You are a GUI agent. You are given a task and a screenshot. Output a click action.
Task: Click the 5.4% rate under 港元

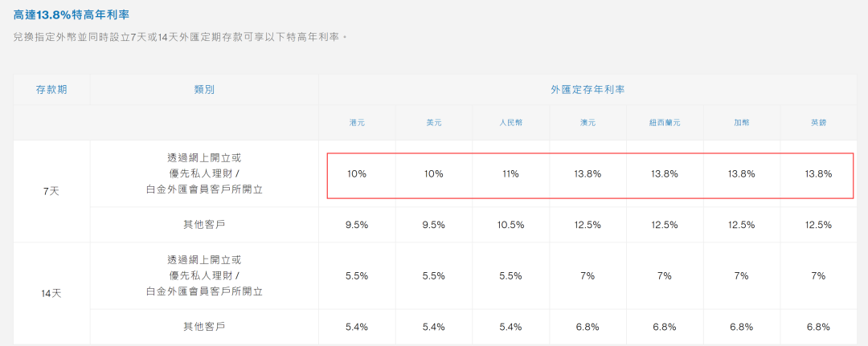(x=357, y=327)
